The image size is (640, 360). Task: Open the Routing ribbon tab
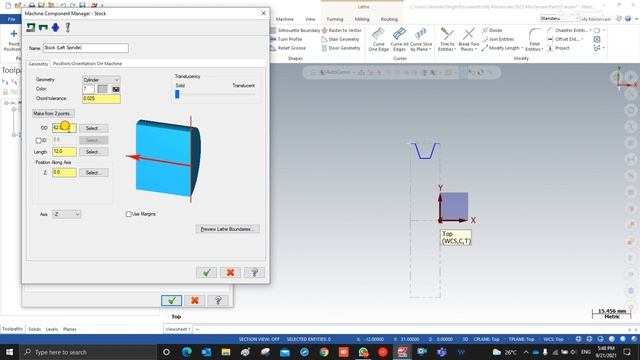pos(389,19)
